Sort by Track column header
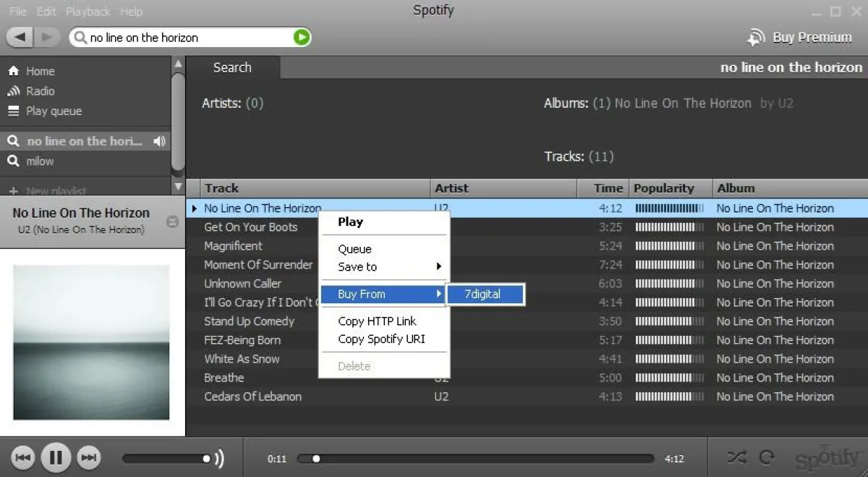Screen dimensions: 868x477 315,188
